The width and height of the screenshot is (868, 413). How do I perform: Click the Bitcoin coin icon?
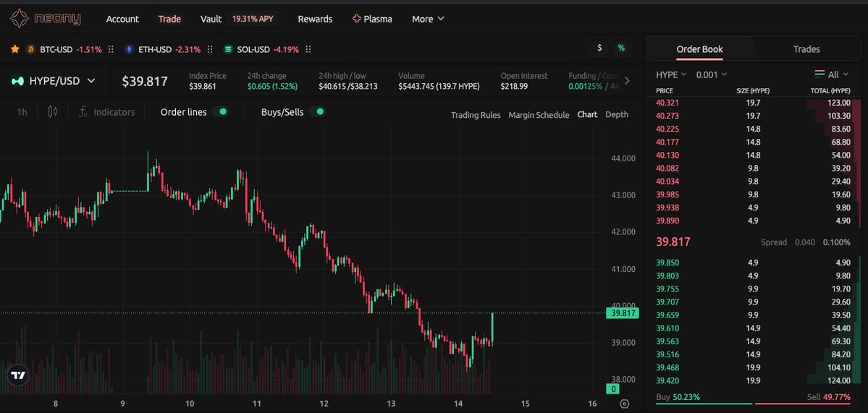pos(30,49)
